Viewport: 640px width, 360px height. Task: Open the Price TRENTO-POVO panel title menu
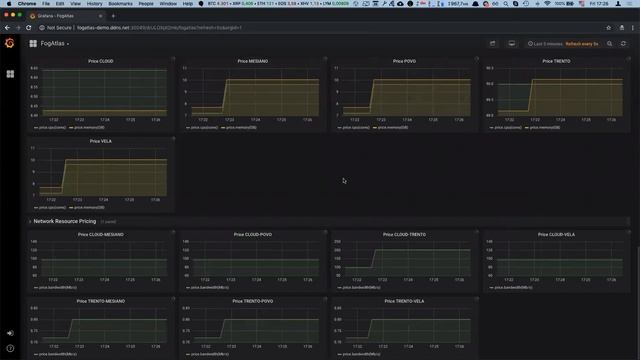(253, 301)
